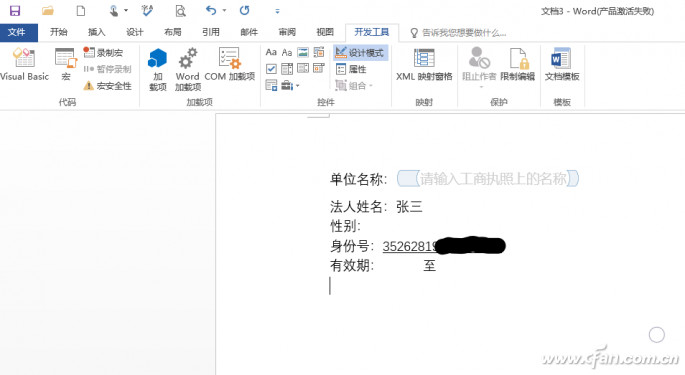
Task: Click the 暂停录制 button
Action: pos(107,69)
